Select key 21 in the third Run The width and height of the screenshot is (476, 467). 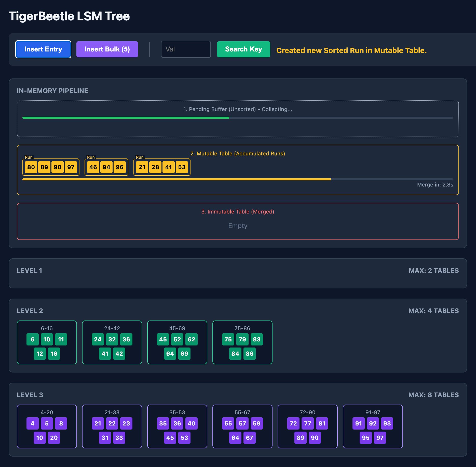(x=142, y=167)
